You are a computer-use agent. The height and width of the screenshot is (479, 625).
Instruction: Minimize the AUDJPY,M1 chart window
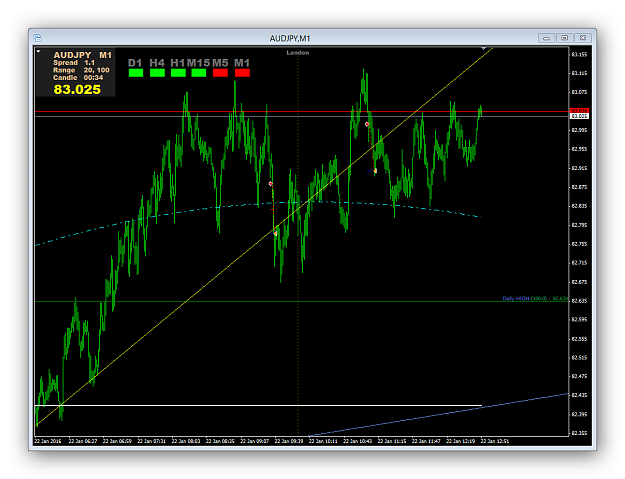click(546, 38)
